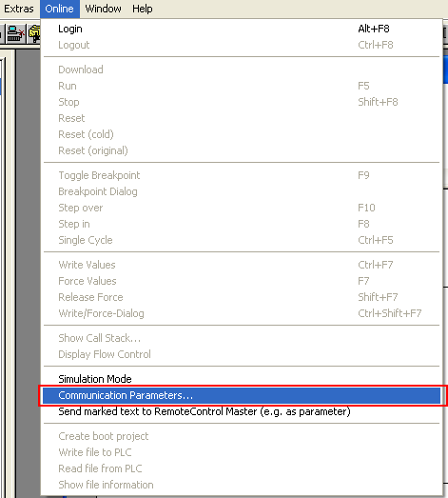Choose Login from the Online menu
This screenshot has width=448, height=498.
point(242,29)
